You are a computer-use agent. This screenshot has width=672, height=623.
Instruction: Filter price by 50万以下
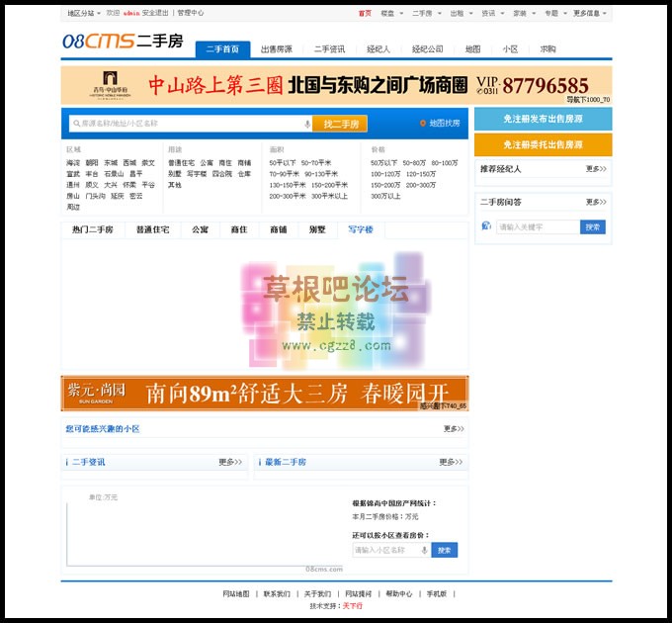(384, 163)
